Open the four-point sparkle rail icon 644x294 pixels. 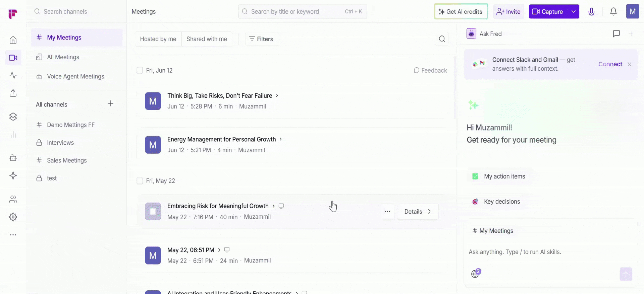point(13,175)
